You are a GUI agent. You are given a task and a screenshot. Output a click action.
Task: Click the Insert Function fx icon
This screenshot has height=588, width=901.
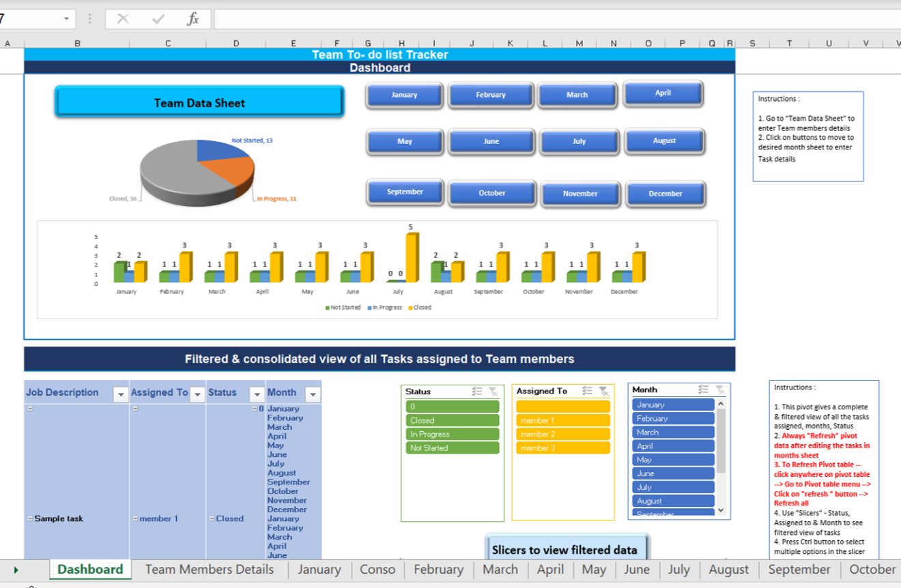193,19
